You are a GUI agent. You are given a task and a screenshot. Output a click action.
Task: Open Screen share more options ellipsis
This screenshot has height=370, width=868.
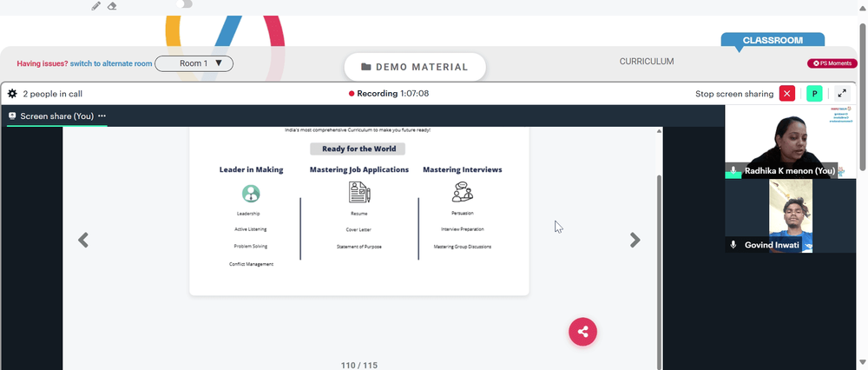coord(102,116)
